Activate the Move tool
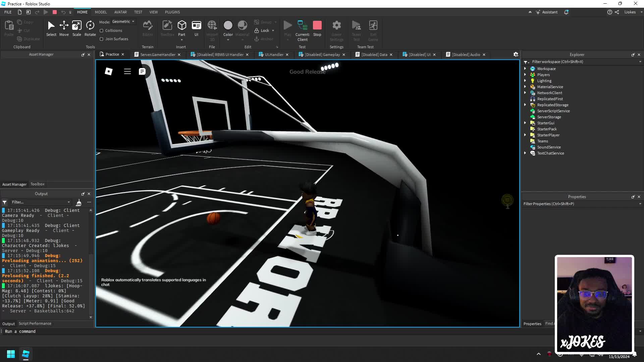644x362 pixels. pos(64,28)
